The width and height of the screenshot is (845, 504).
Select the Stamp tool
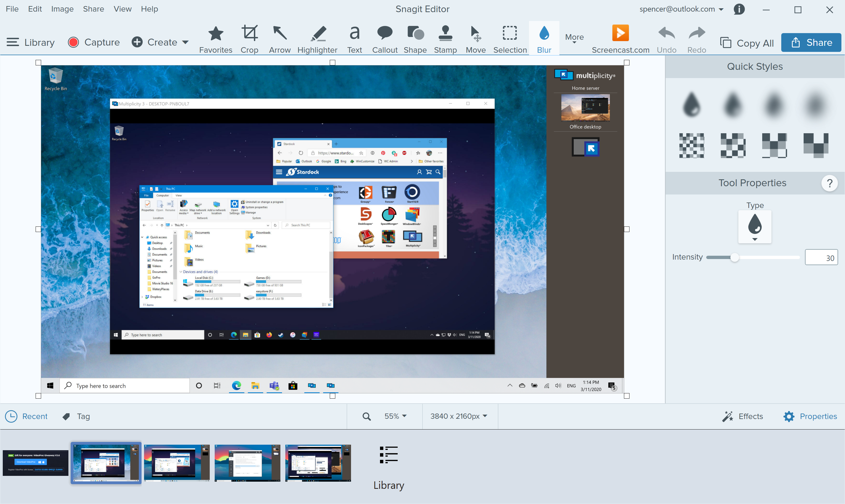(445, 39)
